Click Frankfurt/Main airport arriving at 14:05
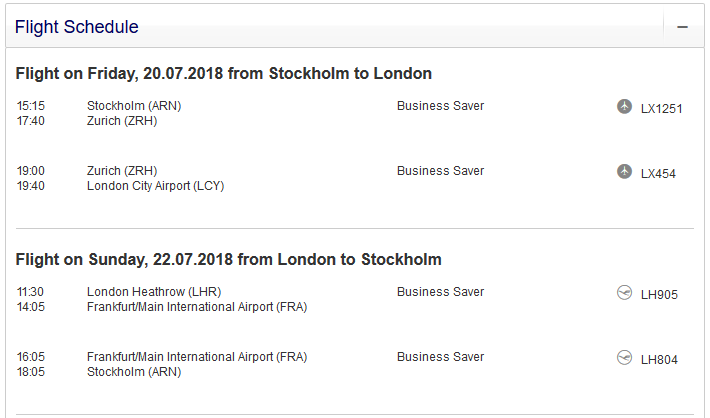Image resolution: width=710 pixels, height=418 pixels. pos(197,307)
